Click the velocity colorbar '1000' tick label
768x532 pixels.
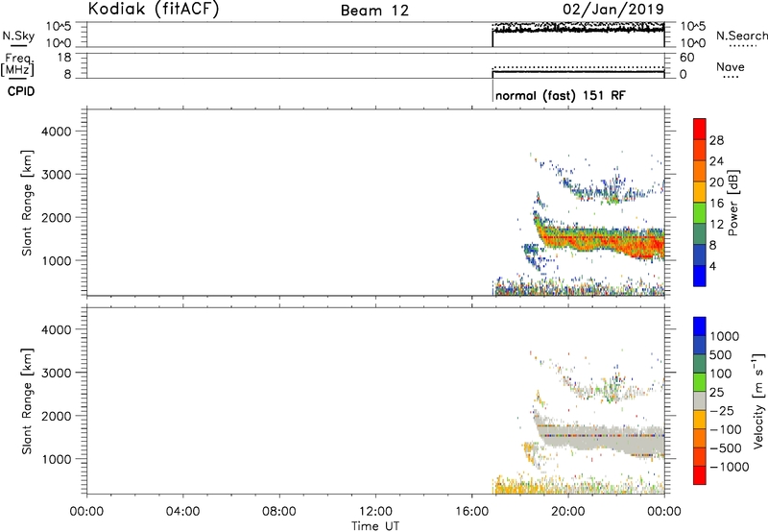(725, 336)
